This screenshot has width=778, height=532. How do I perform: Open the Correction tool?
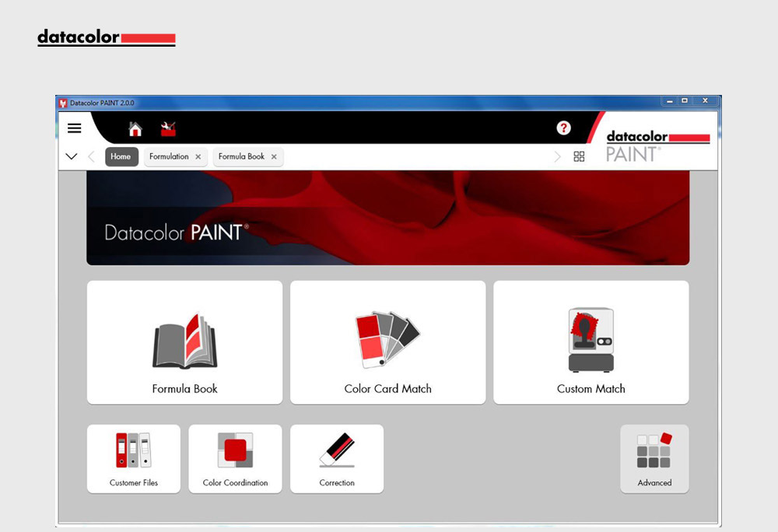[x=337, y=458]
